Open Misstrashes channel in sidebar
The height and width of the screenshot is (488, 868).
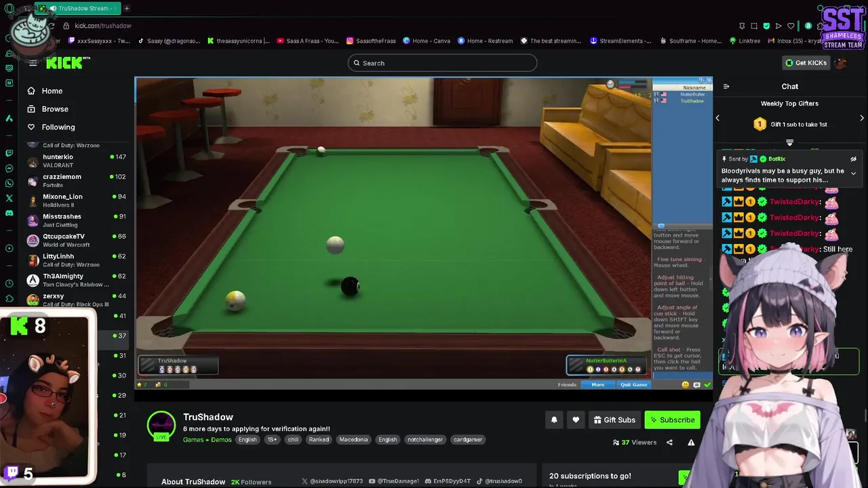[x=77, y=220]
